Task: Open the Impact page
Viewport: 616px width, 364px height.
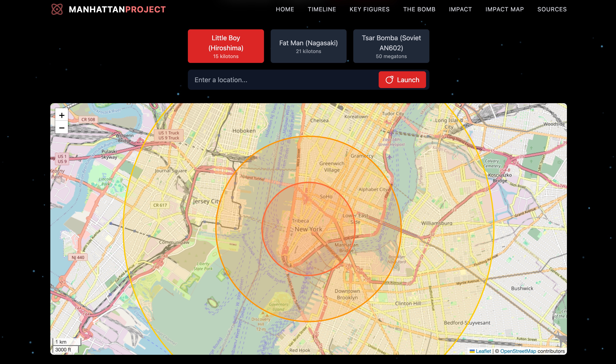Action: [460, 9]
